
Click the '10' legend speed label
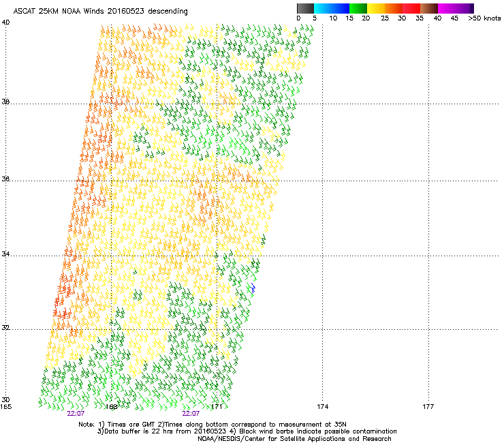tap(333, 18)
